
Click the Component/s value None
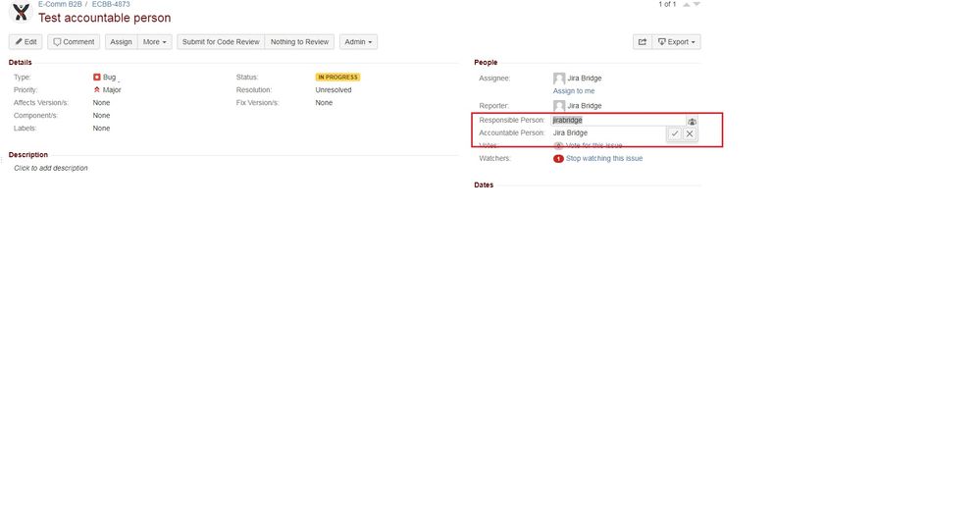tap(101, 116)
